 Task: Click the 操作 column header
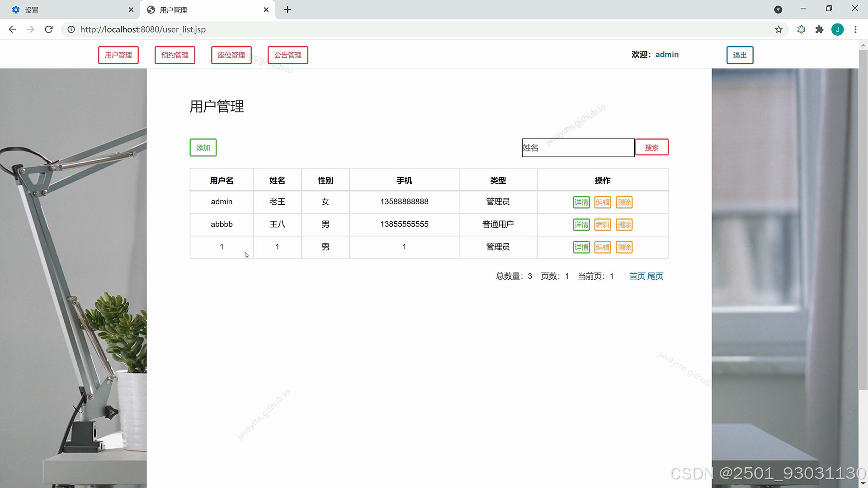[x=603, y=180]
